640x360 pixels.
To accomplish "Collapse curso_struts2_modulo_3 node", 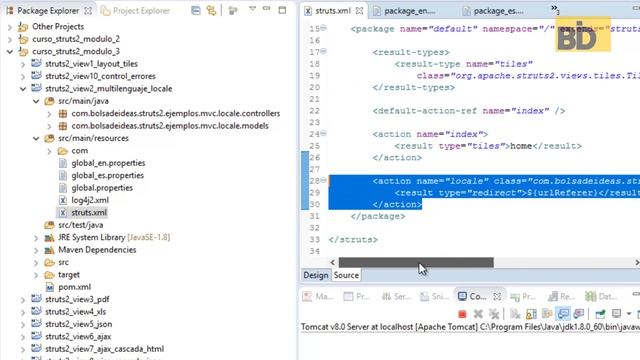I will (x=10, y=51).
